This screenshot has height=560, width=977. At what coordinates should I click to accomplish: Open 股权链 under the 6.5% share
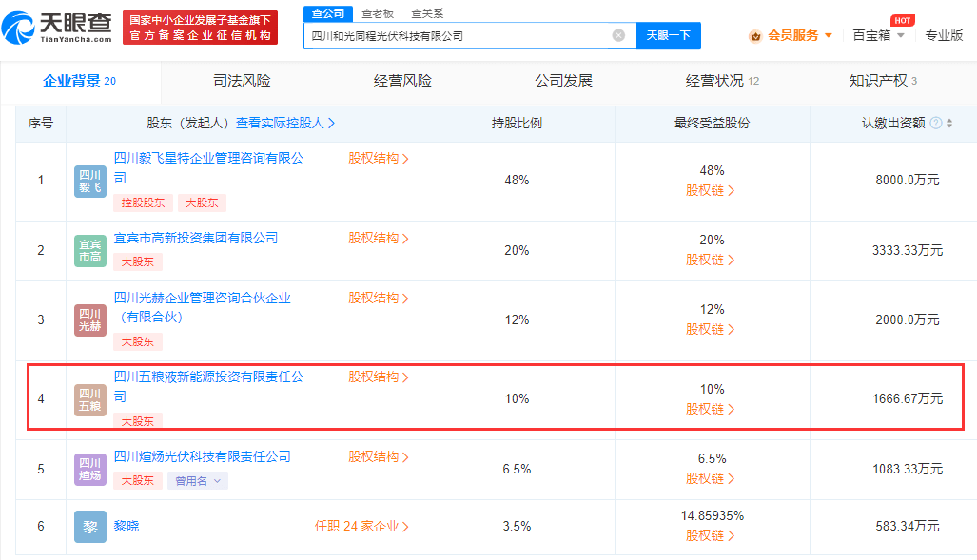pos(711,478)
